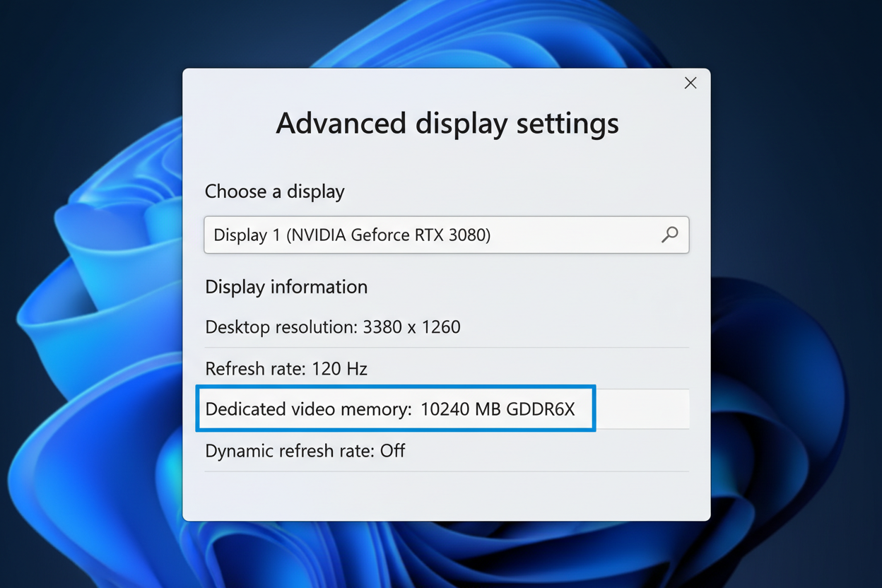Close the Advanced display settings dialog
The image size is (882, 588).
coord(690,83)
